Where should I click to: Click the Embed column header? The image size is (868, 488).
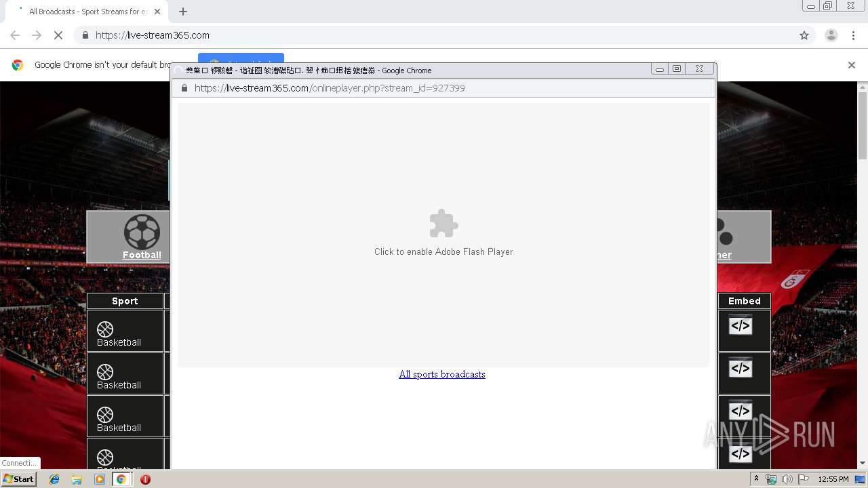pyautogui.click(x=745, y=301)
